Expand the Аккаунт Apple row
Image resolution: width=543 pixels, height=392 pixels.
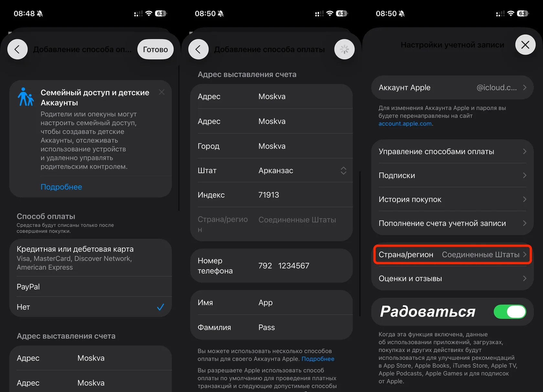click(x=452, y=88)
